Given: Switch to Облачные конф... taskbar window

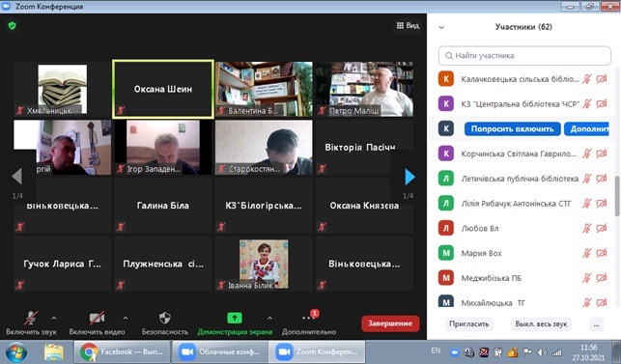Looking at the screenshot, I should (220, 351).
